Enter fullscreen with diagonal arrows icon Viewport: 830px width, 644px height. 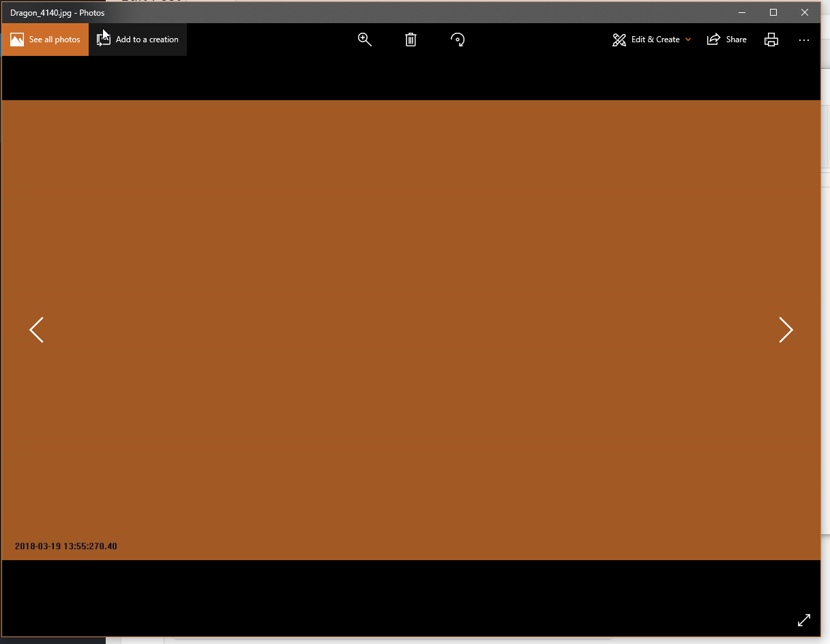(804, 620)
